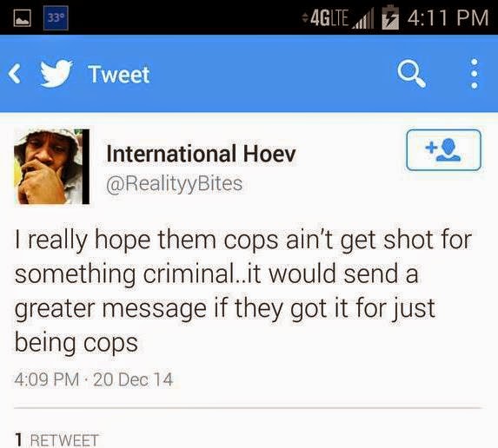
Task: Tap the 33° weather widget icon
Action: (56, 17)
